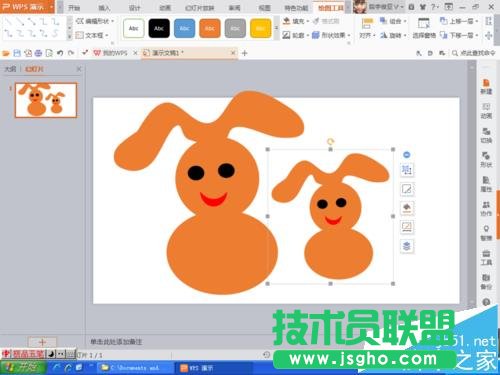The height and width of the screenshot is (375, 500).
Task: Apply the black Abc shape style
Action: 159,28
